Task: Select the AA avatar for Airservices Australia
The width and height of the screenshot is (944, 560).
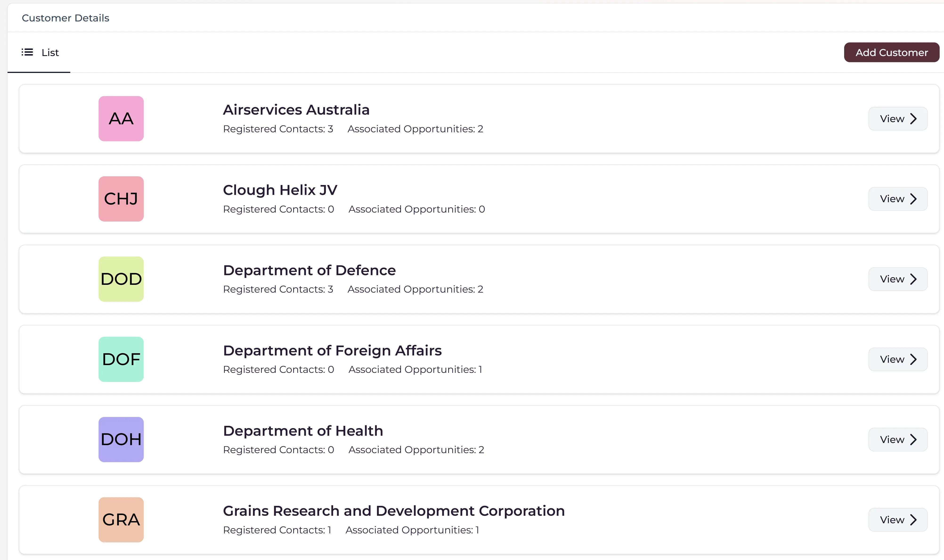Action: (121, 118)
